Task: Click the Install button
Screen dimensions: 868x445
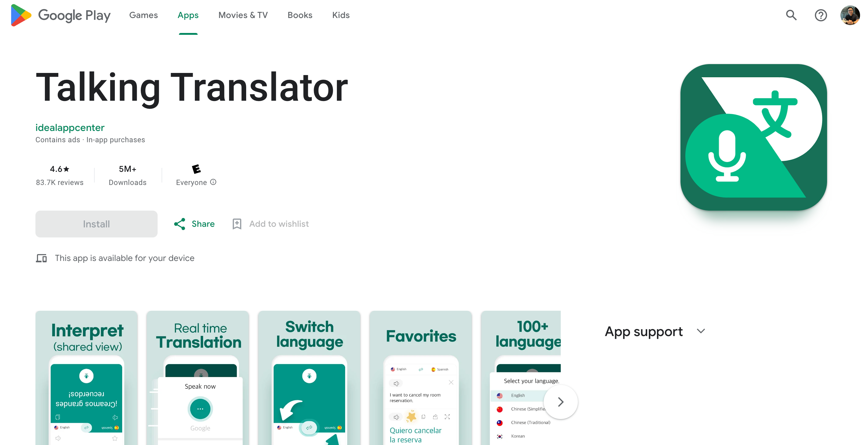Action: (x=96, y=223)
